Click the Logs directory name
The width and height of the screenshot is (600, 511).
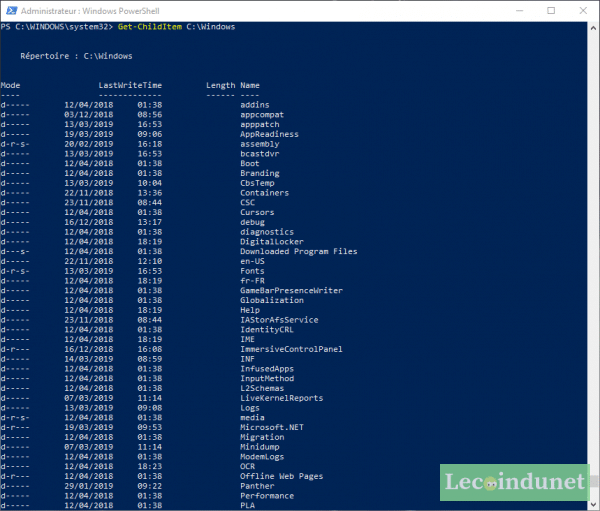coord(250,408)
